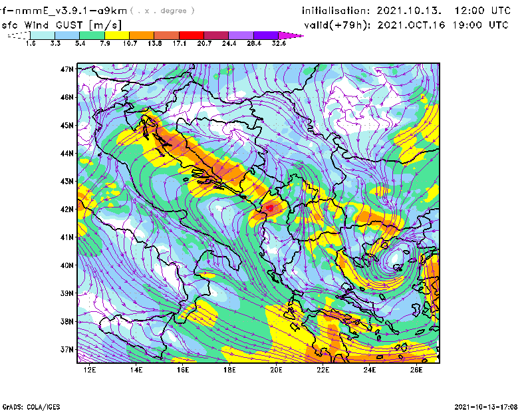The image size is (532, 411).
Task: Click the 20E longitude label
Action: coord(276,370)
